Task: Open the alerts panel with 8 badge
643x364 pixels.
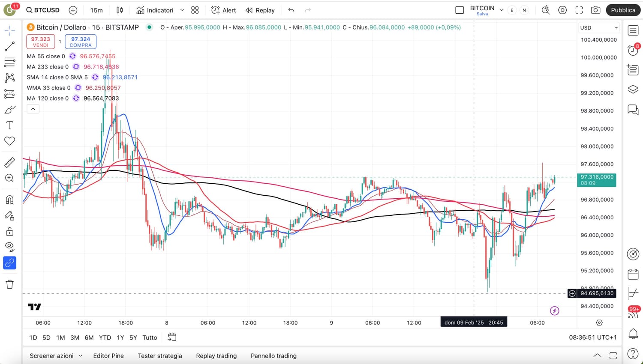Action: click(x=633, y=50)
